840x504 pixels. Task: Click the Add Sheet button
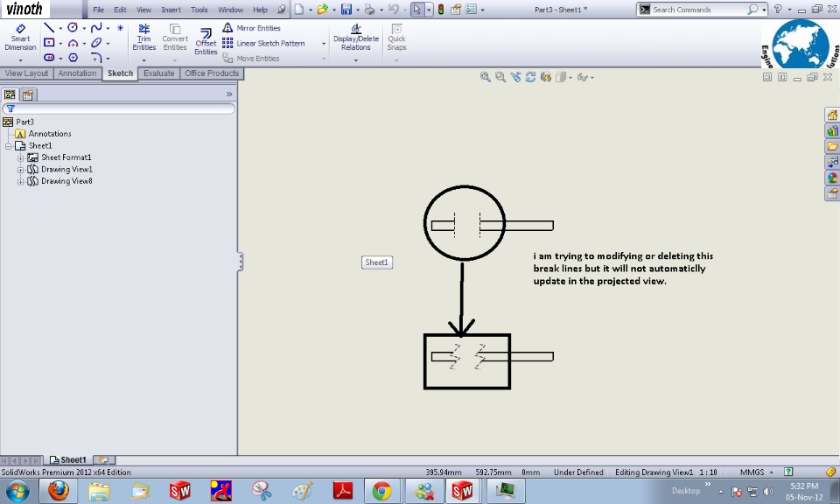click(104, 459)
